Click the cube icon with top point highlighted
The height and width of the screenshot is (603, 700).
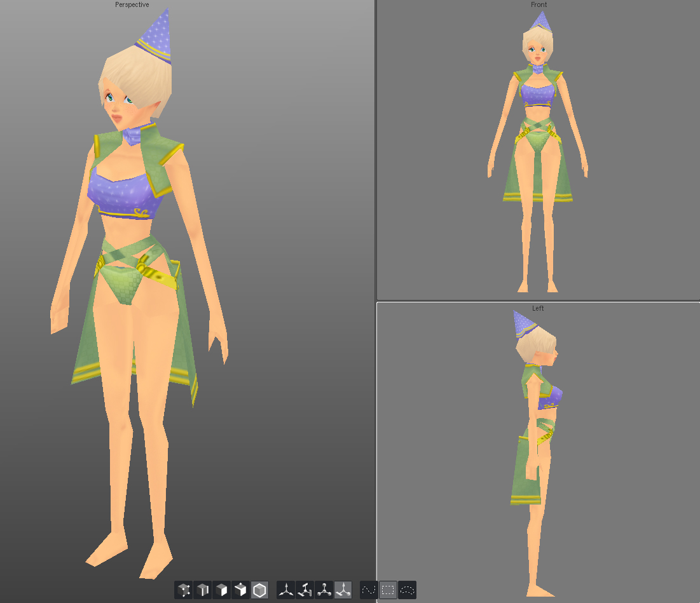point(241,590)
